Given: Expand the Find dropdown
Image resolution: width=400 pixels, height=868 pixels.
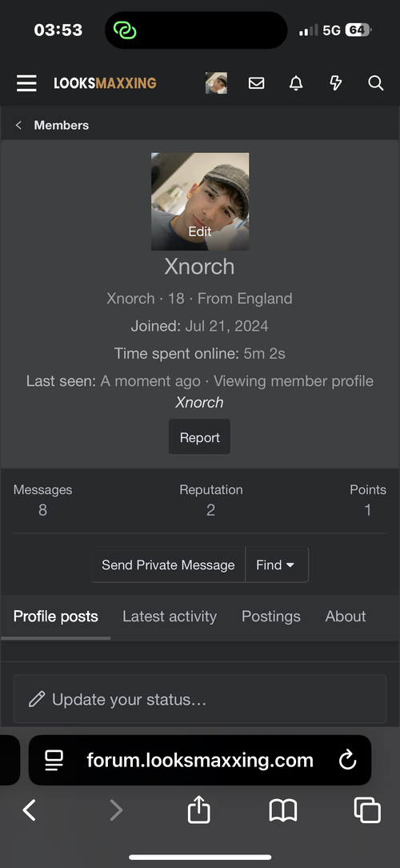Looking at the screenshot, I should (x=277, y=565).
